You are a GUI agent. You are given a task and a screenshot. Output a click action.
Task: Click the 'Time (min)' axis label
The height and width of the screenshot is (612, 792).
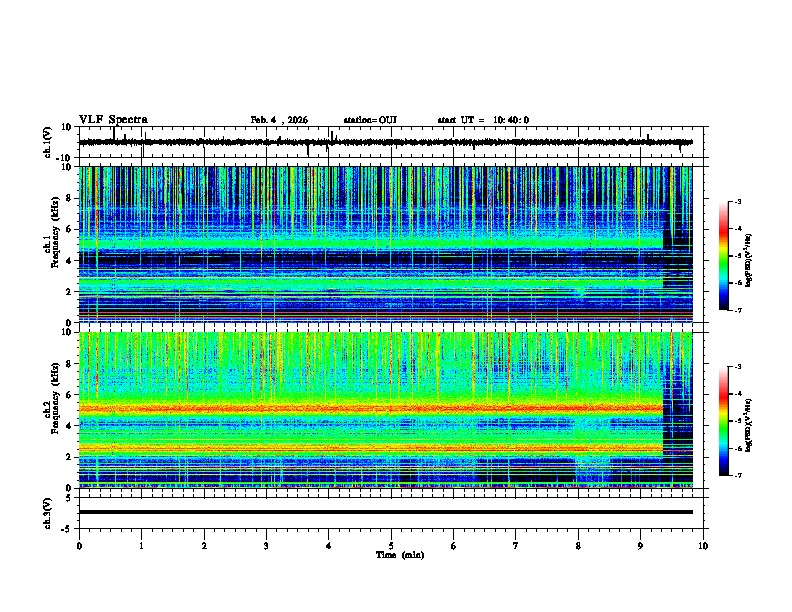[x=400, y=555]
